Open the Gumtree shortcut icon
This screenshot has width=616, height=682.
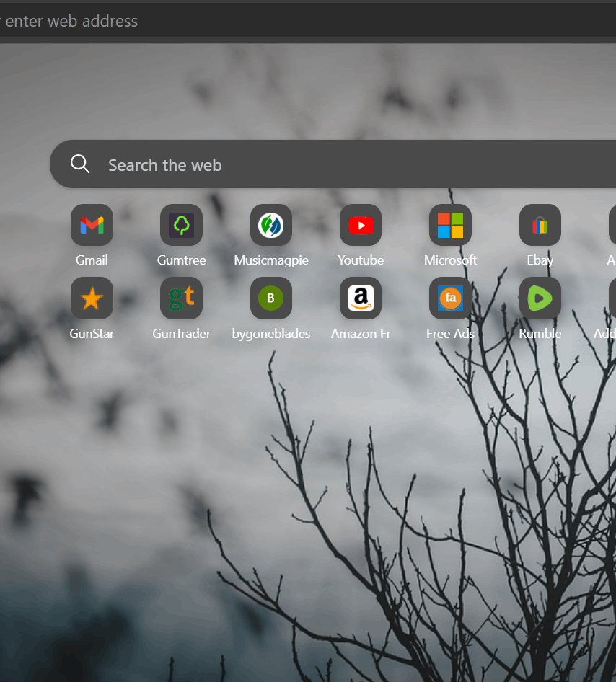[x=181, y=225]
